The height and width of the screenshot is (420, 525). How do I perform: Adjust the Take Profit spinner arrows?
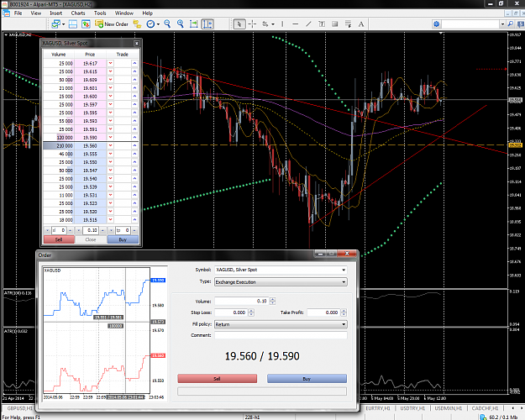point(344,312)
